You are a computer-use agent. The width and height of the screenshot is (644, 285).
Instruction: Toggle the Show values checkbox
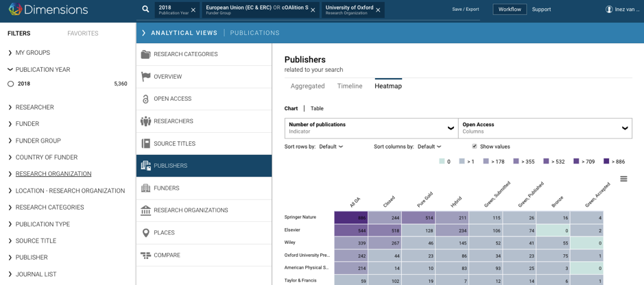475,147
